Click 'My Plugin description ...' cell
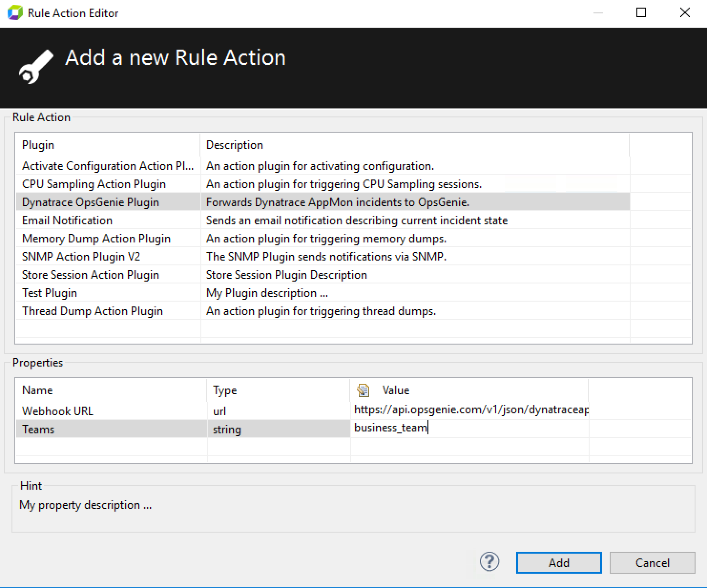Screen dimensions: 707x588 [x=267, y=293]
